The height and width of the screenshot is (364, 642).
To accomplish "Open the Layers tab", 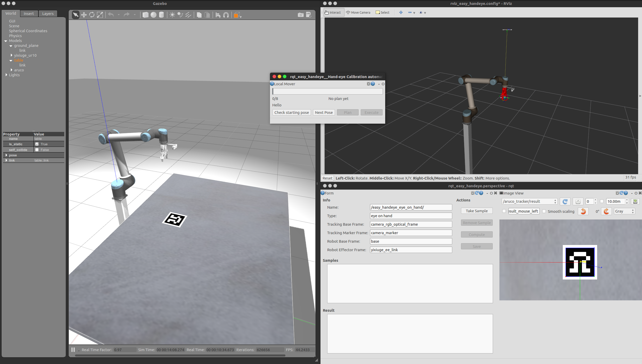I will (48, 14).
